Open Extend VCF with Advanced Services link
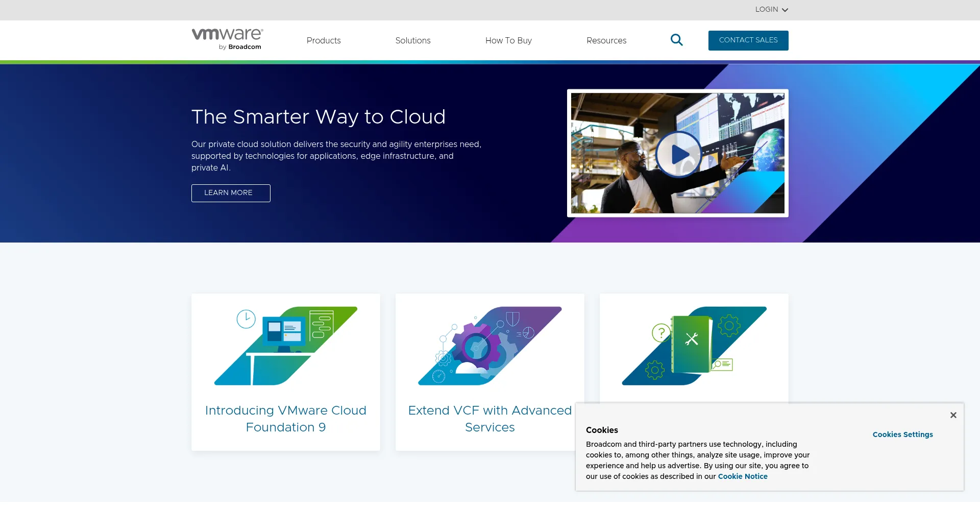 [x=489, y=419]
